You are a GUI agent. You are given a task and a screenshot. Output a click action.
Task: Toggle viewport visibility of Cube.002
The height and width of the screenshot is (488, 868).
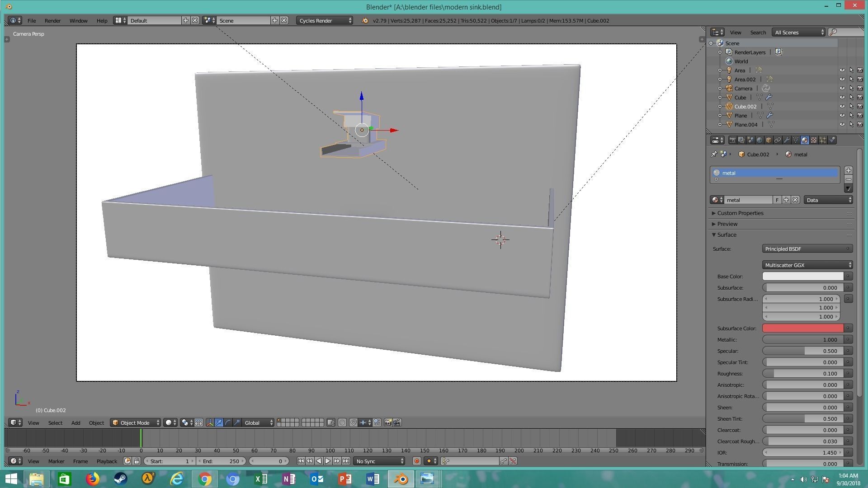coord(842,107)
